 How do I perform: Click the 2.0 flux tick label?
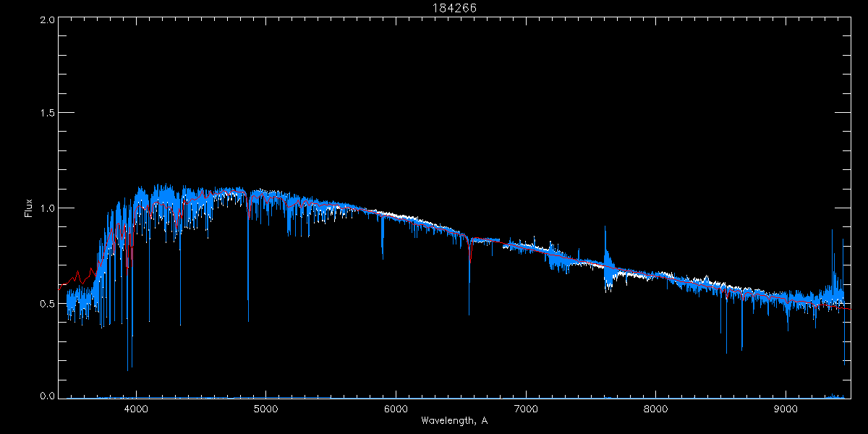[x=47, y=20]
